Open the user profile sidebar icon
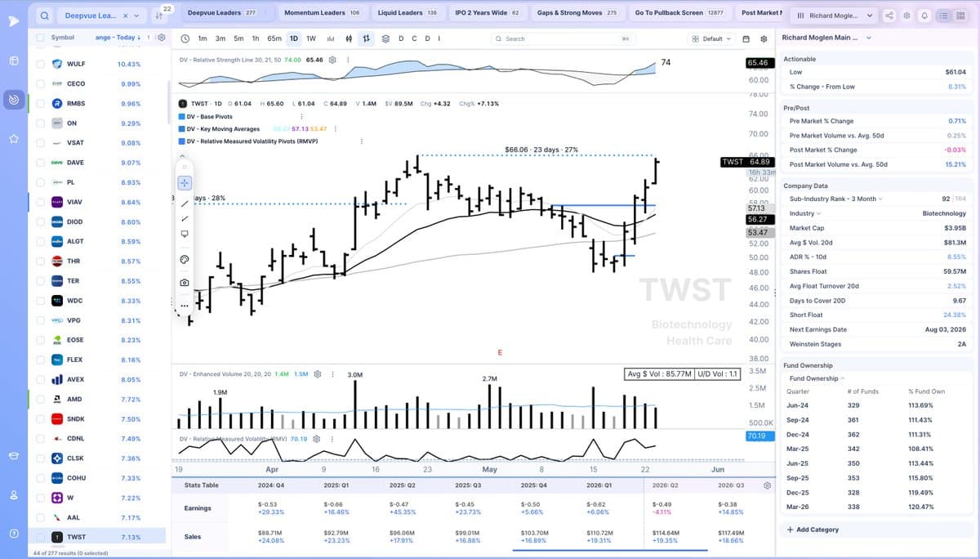This screenshot has width=980, height=559. click(x=14, y=495)
